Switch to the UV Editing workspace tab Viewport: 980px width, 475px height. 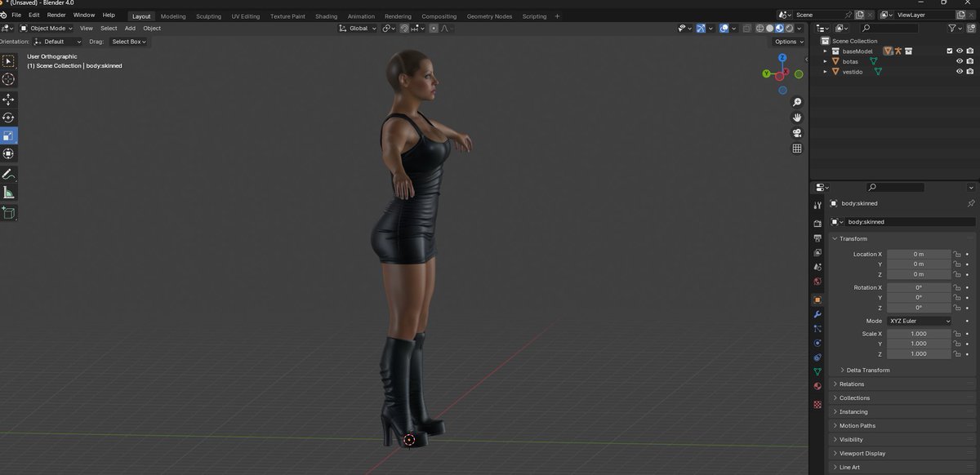click(x=245, y=16)
